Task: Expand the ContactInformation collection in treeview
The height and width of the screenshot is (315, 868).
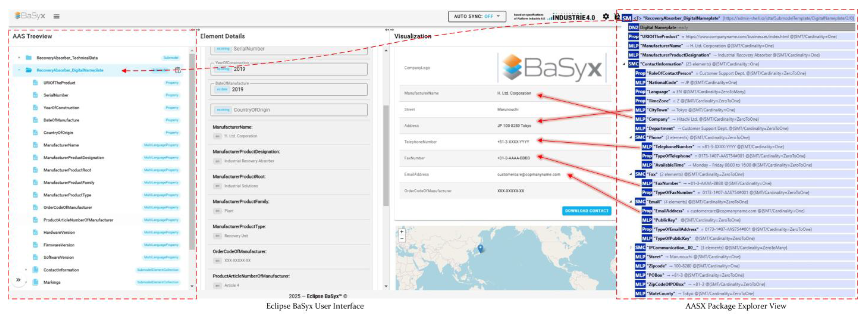Action: tap(26, 270)
